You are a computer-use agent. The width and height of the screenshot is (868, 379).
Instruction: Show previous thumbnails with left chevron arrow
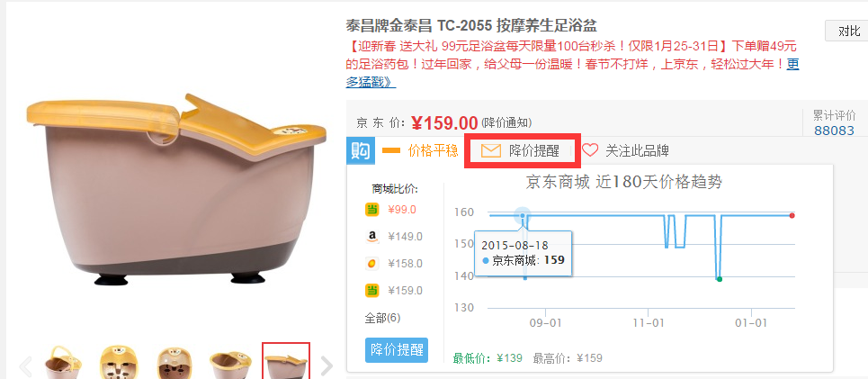click(25, 365)
